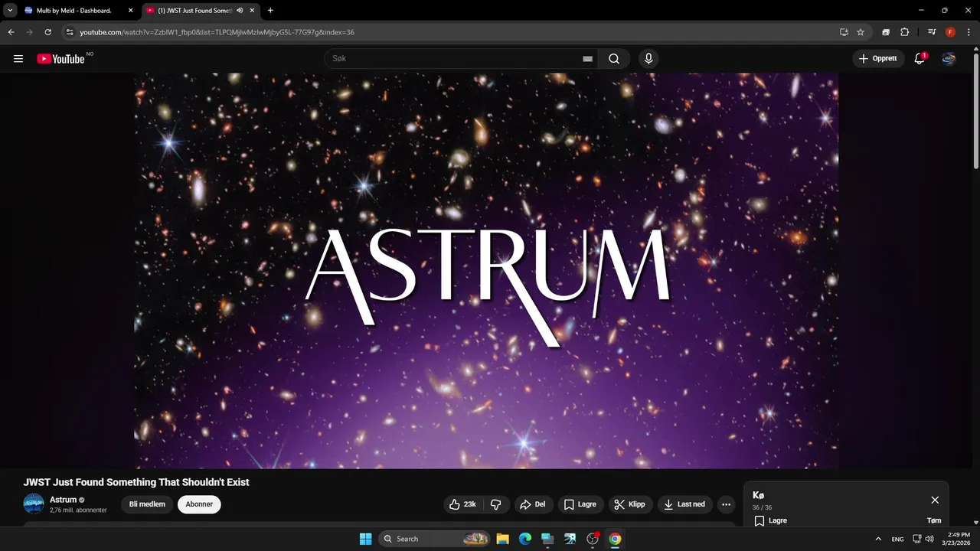Create a clip with Klipp button
Image resolution: width=980 pixels, height=551 pixels.
(x=629, y=504)
